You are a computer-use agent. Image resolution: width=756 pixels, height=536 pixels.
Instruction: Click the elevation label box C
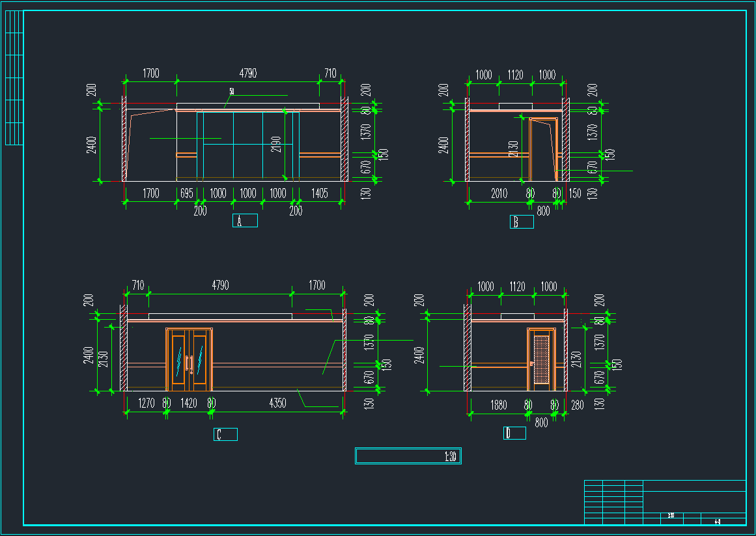pyautogui.click(x=225, y=434)
